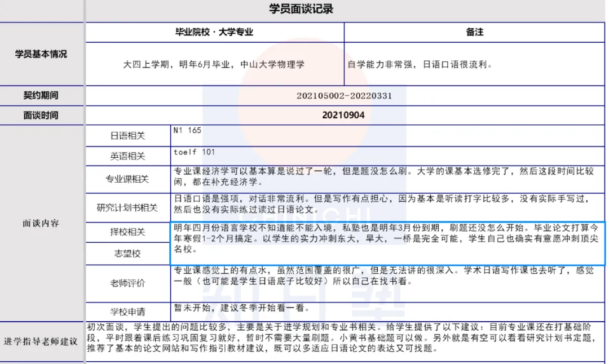
Task: Select the 备注 header cell
Action: 474,32
